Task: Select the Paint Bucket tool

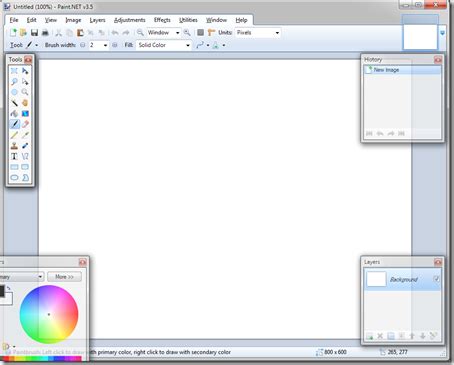Action: coord(14,114)
